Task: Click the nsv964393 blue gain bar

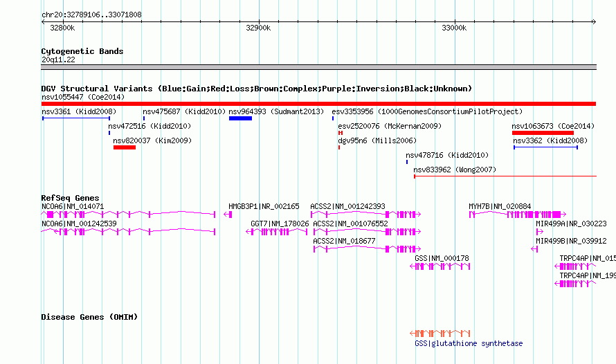Action: 240,118
